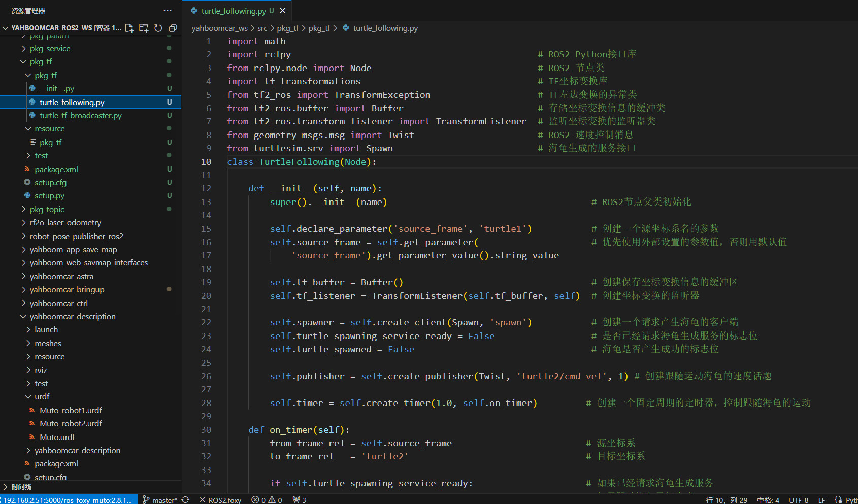This screenshot has width=858, height=504.
Task: Collapse all folders in explorer
Action: click(x=173, y=28)
